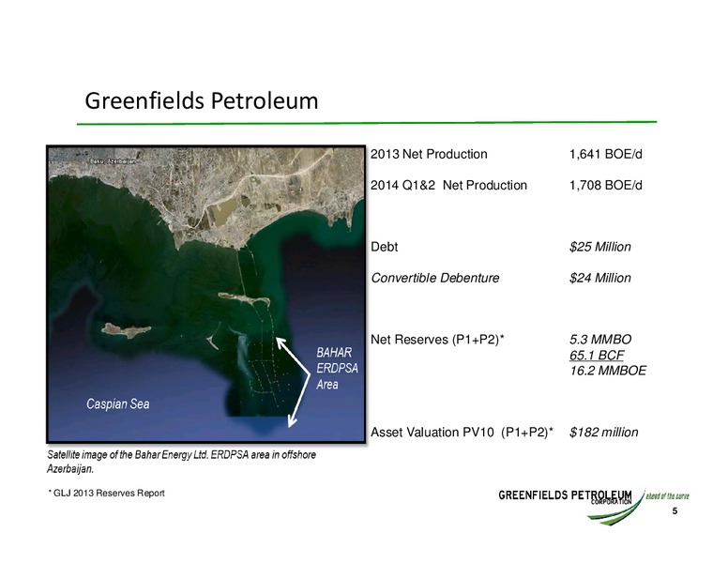
Task: Select the '2013 Net Production' label
Action: (x=429, y=154)
